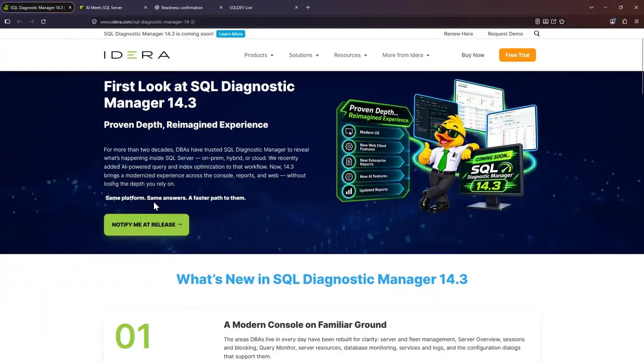The height and width of the screenshot is (362, 644).
Task: Click the install/download page icon in the address bar
Action: pos(545,22)
